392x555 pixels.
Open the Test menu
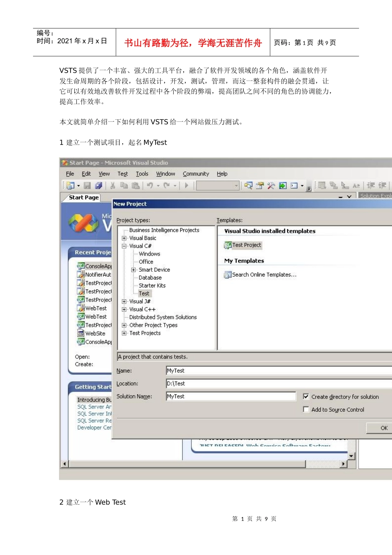click(x=123, y=174)
